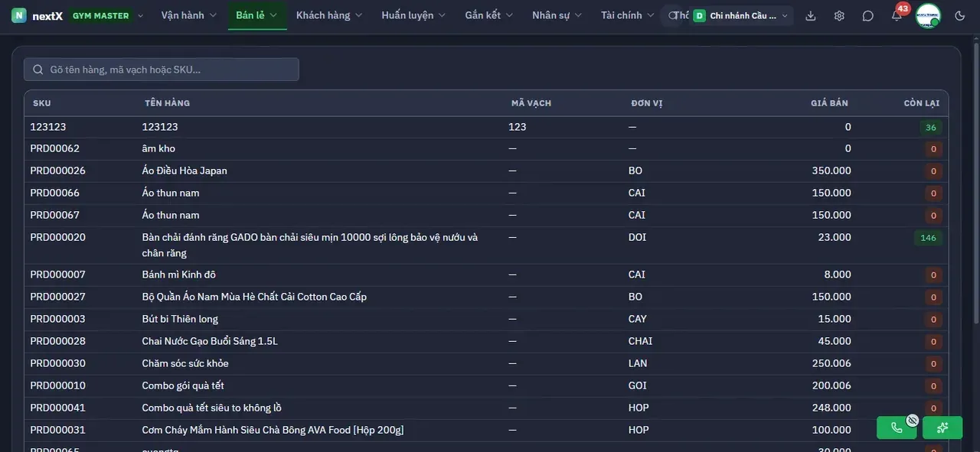Open settings via the gear icon
The image size is (980, 452).
pos(839,15)
